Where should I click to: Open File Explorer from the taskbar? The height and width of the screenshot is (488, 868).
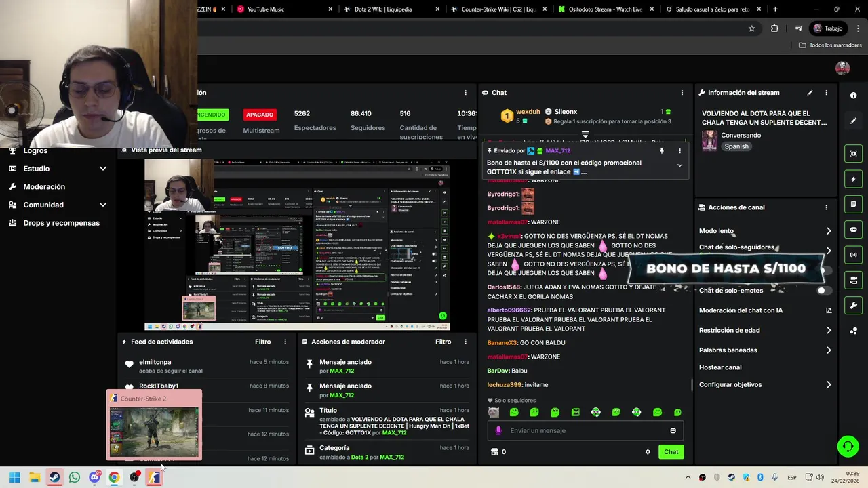click(35, 477)
